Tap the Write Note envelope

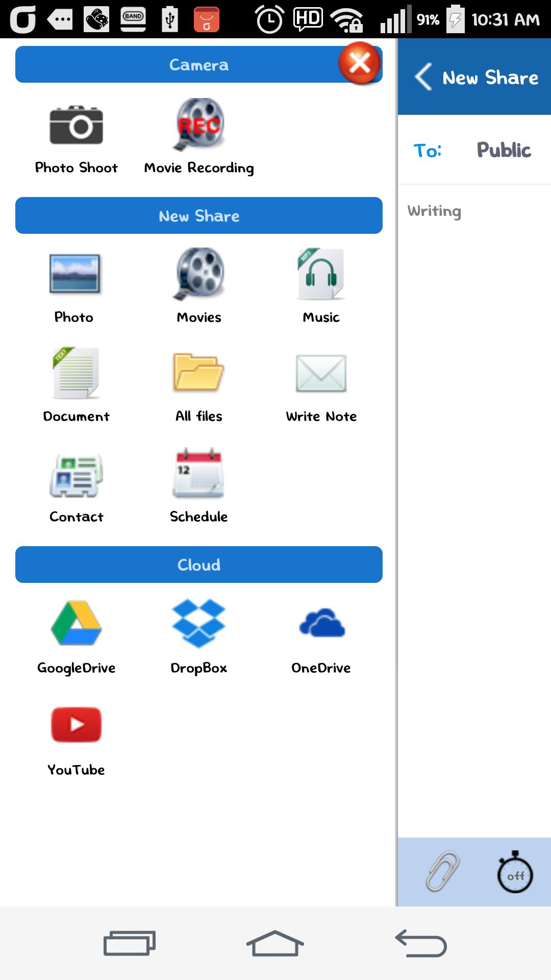click(321, 373)
